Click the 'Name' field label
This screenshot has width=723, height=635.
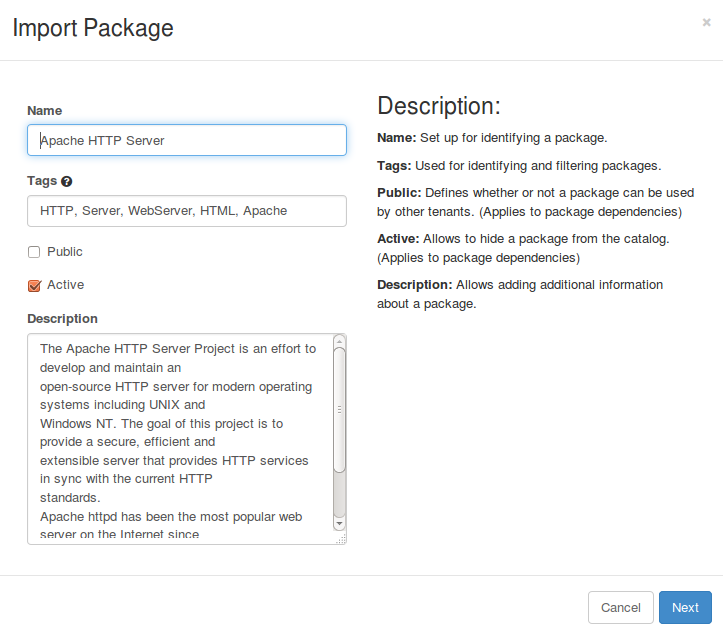(x=44, y=110)
